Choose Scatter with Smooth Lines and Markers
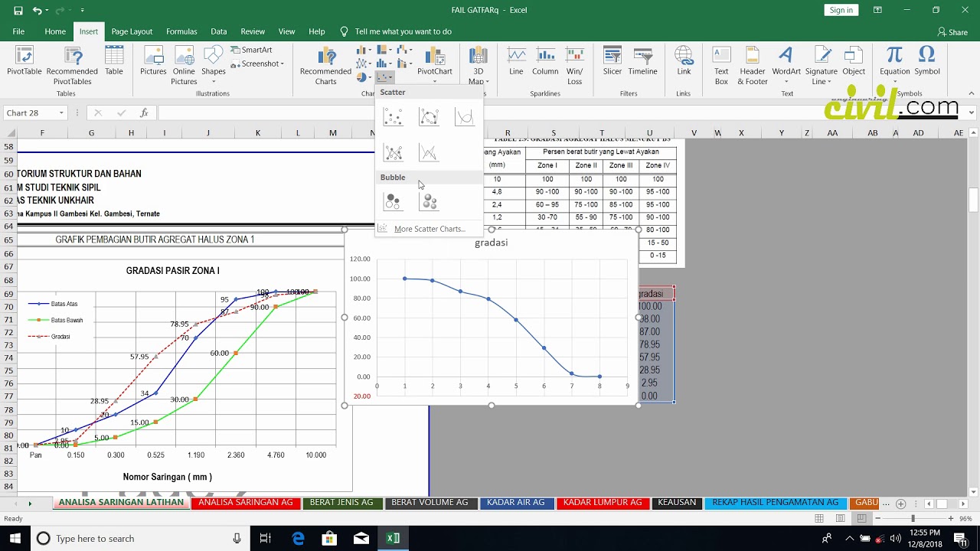The image size is (980, 551). [429, 117]
